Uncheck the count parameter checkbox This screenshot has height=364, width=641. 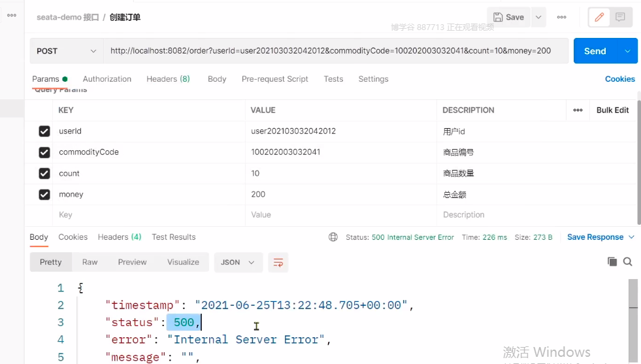(x=44, y=173)
